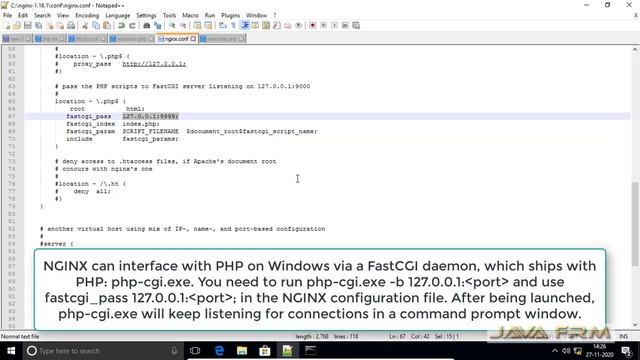640x360 pixels.
Task: Toggle synchronized vertical scrolling icon
Action: (197, 25)
